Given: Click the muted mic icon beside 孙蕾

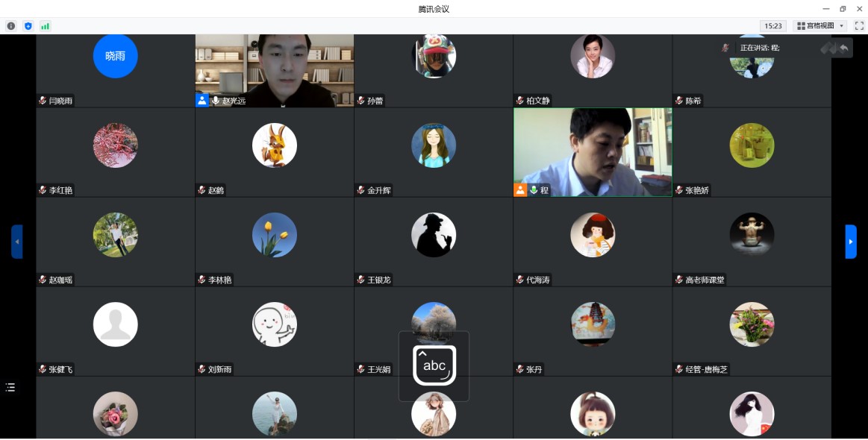Looking at the screenshot, I should coord(361,101).
